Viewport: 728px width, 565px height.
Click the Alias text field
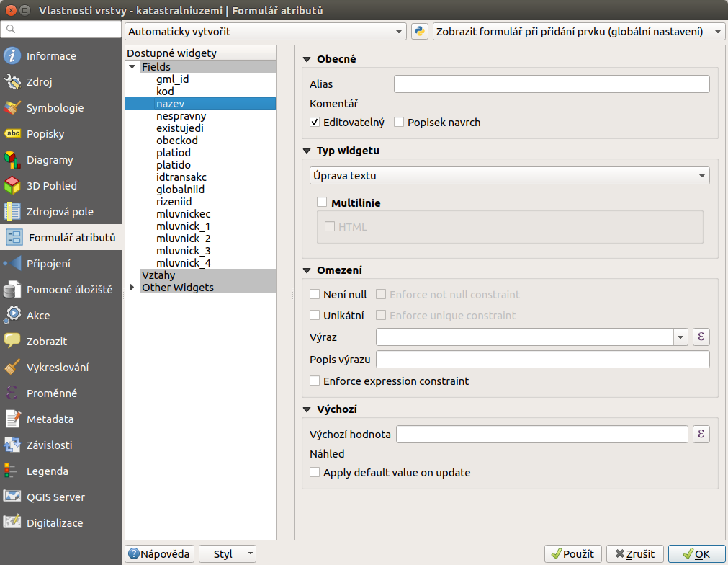pyautogui.click(x=552, y=84)
